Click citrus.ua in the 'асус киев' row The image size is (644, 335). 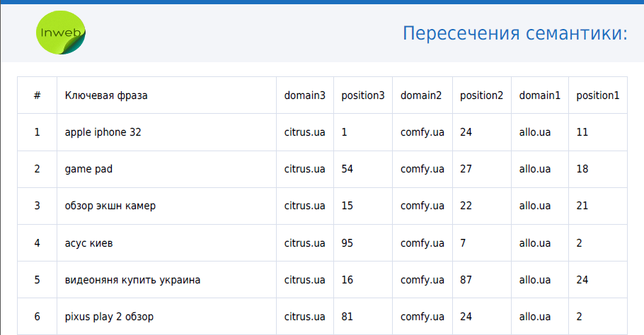coord(305,242)
